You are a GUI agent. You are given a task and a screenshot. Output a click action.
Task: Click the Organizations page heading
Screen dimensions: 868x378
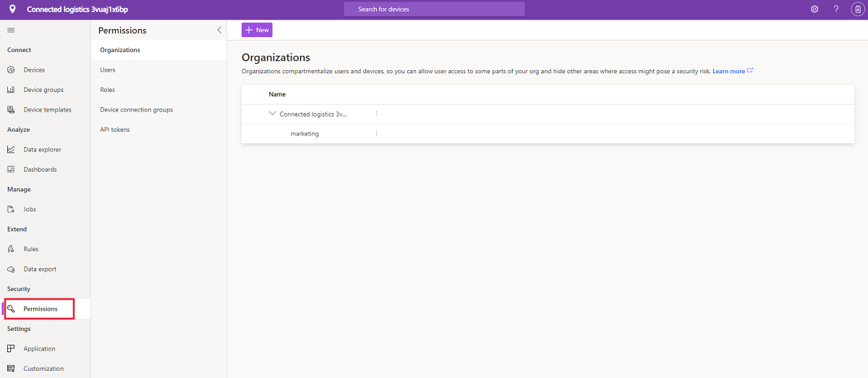click(276, 57)
